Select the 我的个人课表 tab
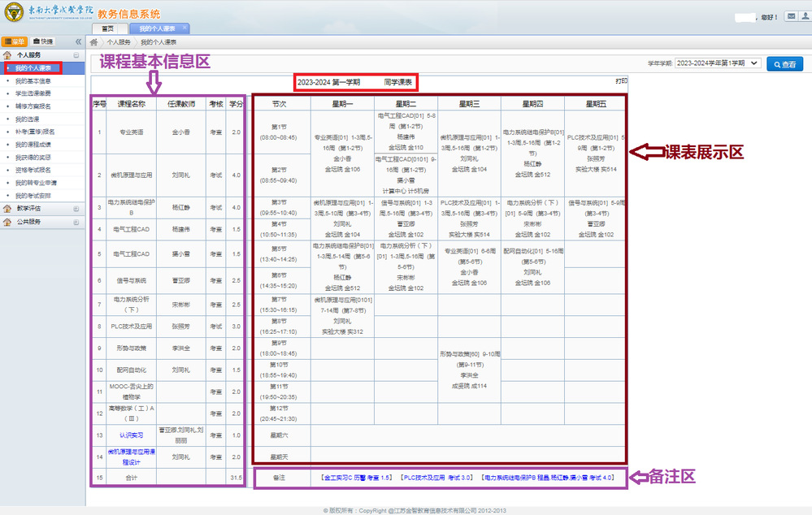The height and width of the screenshot is (515, 812). click(x=157, y=29)
